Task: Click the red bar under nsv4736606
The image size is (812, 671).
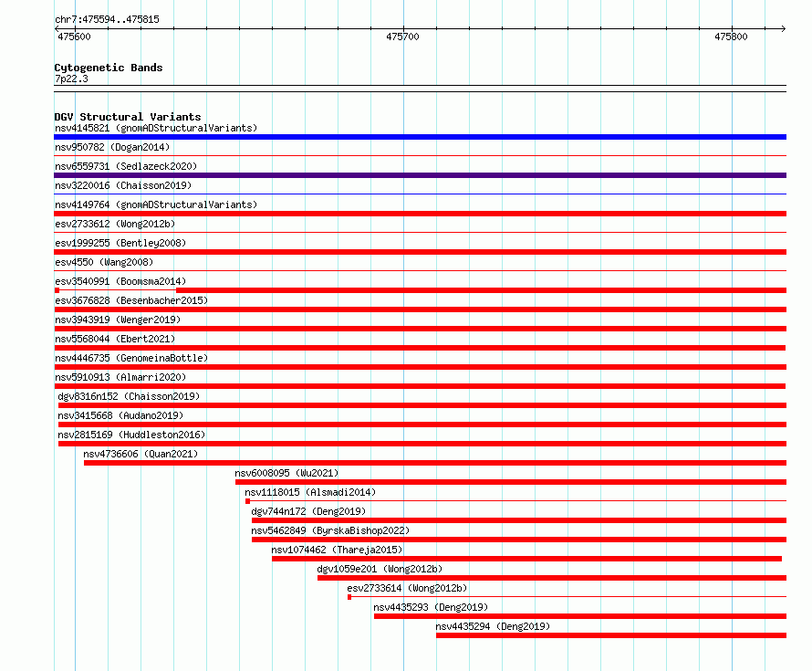Action: coord(435,463)
